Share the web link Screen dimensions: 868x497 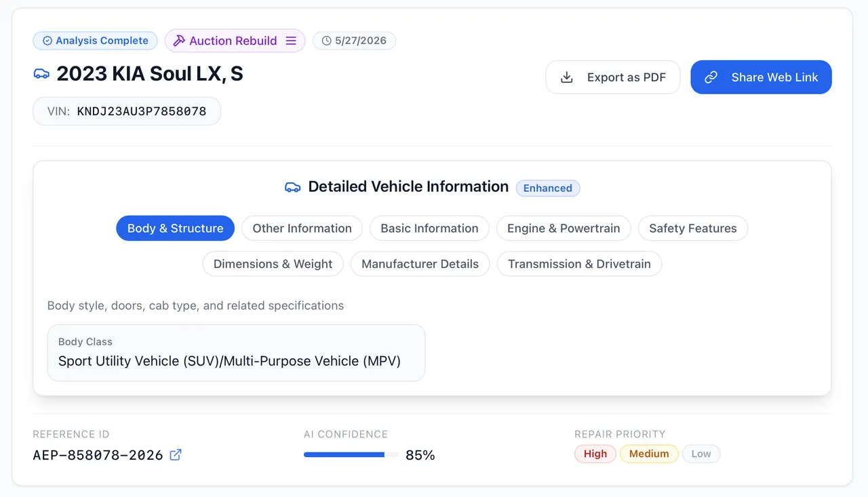click(761, 77)
